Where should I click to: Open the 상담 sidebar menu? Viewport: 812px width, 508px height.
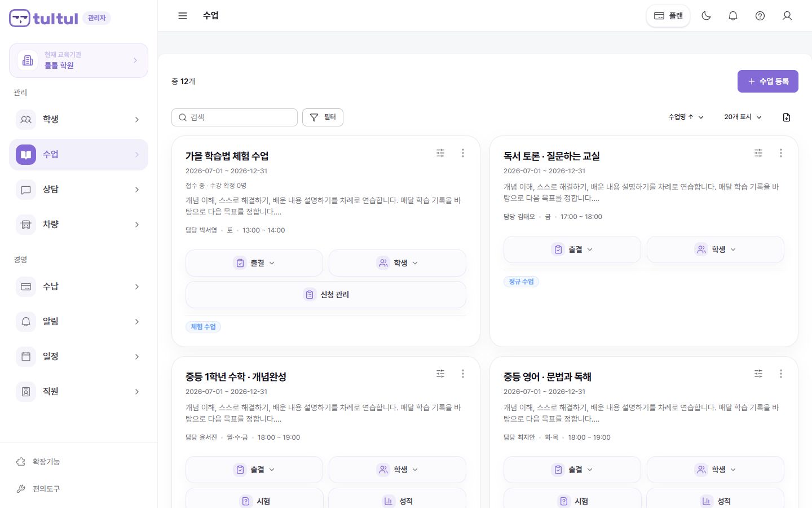(x=78, y=190)
